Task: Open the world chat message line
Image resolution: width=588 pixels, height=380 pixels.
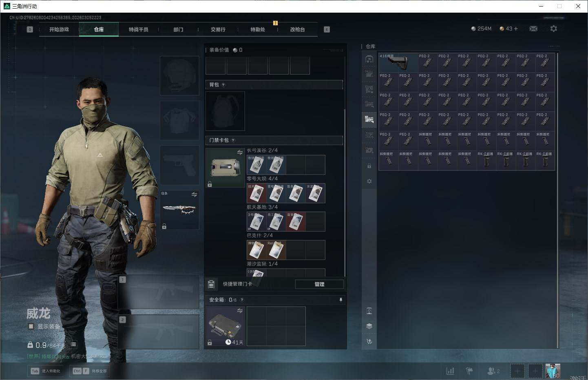Action: coord(66,356)
